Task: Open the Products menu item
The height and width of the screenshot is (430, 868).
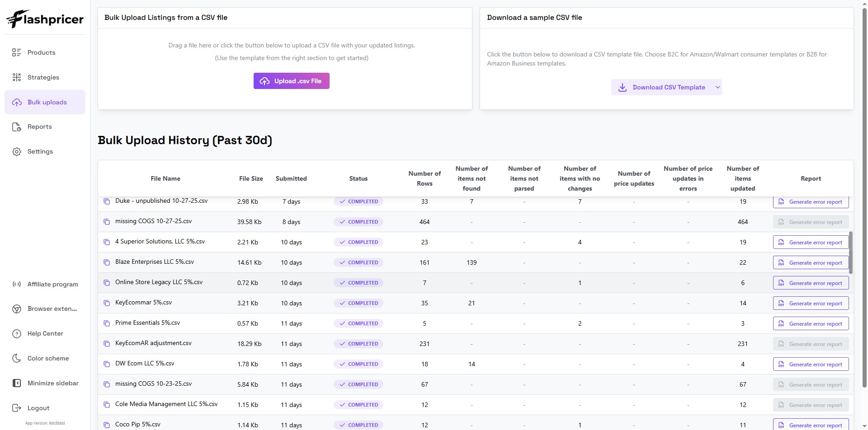Action: click(x=45, y=53)
